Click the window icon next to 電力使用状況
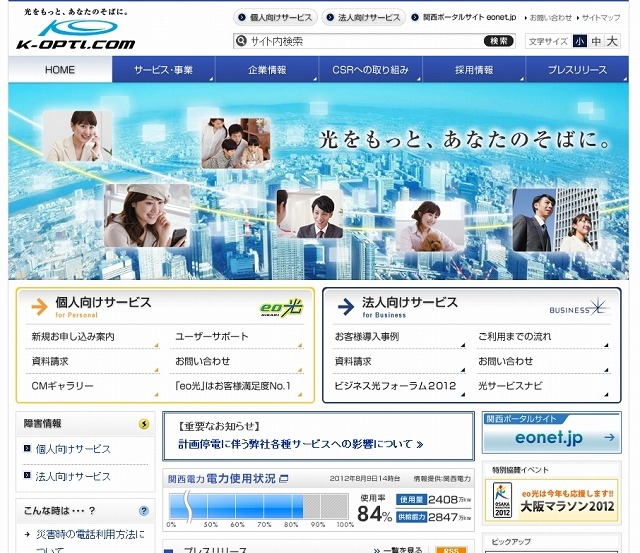This screenshot has height=553, width=640. pyautogui.click(x=284, y=478)
